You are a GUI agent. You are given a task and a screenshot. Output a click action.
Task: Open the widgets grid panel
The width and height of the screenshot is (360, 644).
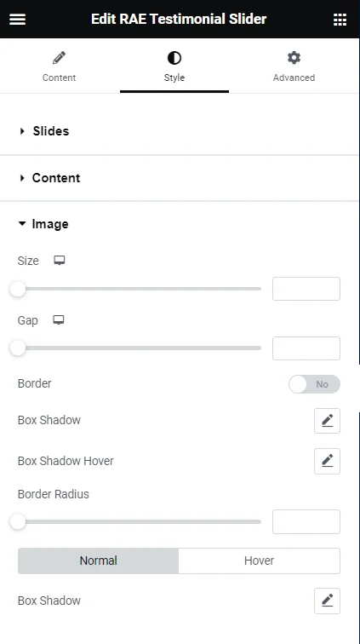tap(340, 19)
